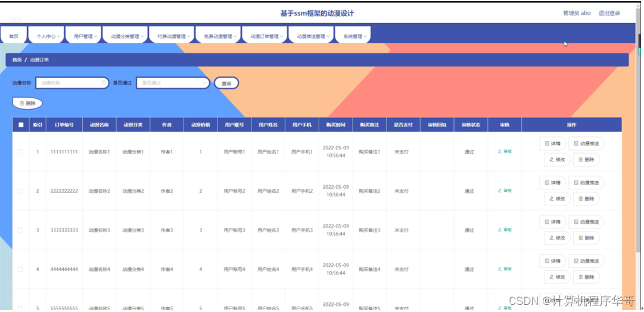Click 审核 review link in row 4

click(505, 269)
